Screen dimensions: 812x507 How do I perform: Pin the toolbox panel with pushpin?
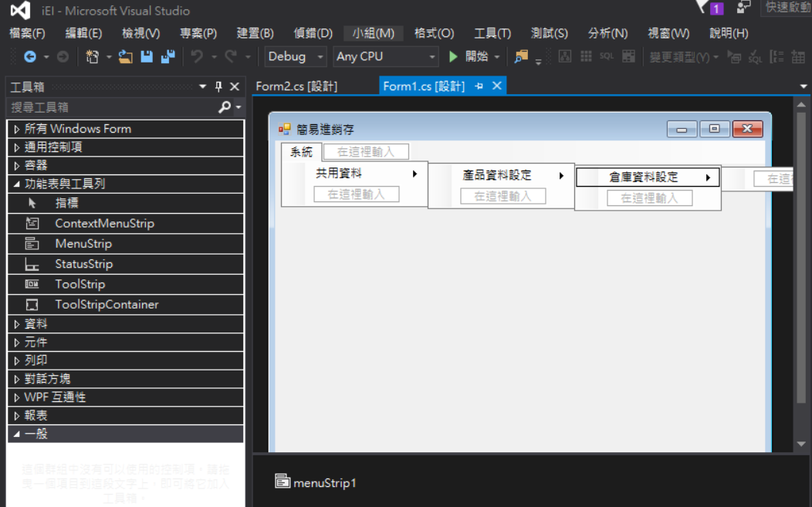pyautogui.click(x=218, y=86)
